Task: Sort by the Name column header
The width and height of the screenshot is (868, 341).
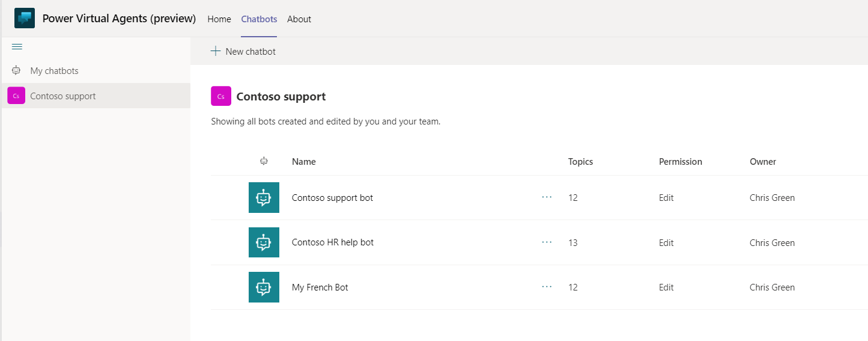Action: point(304,161)
